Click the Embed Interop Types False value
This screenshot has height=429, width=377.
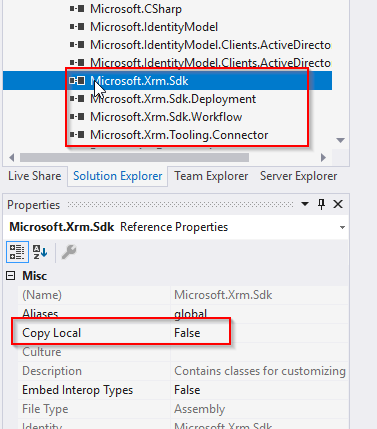click(187, 390)
